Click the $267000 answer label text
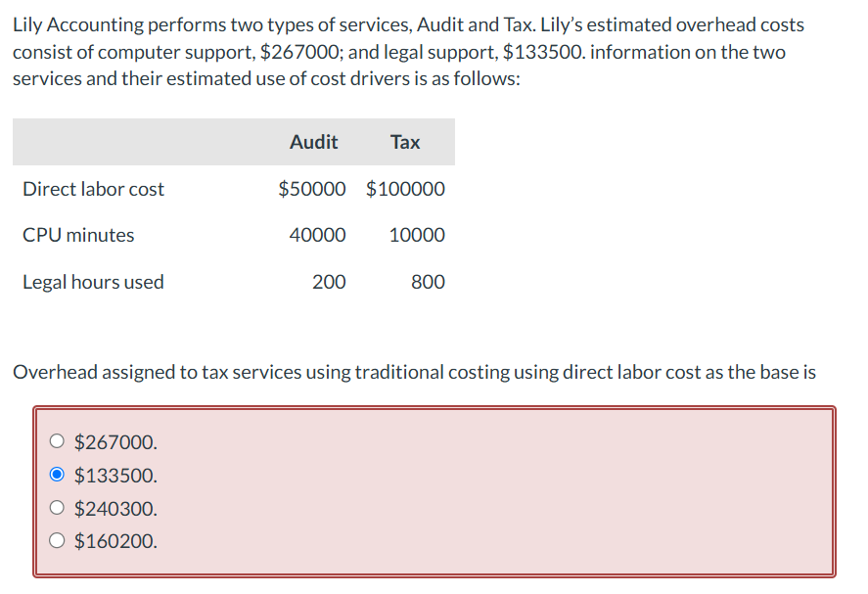The width and height of the screenshot is (868, 594). (x=114, y=441)
